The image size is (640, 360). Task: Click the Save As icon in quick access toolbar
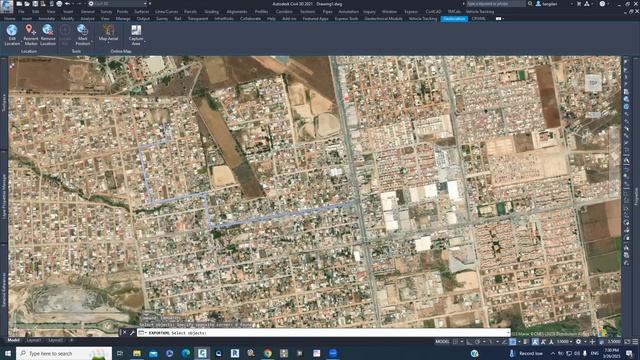[x=43, y=4]
